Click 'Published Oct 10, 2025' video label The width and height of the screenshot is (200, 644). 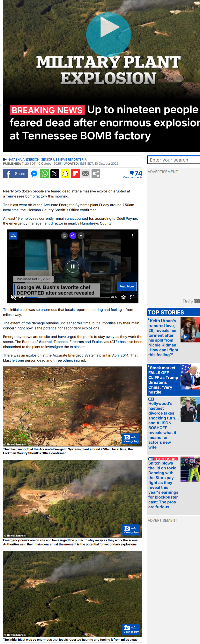33,279
